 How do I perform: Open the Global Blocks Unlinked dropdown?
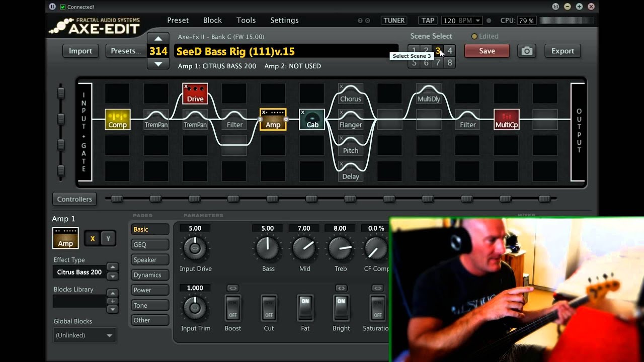point(85,335)
